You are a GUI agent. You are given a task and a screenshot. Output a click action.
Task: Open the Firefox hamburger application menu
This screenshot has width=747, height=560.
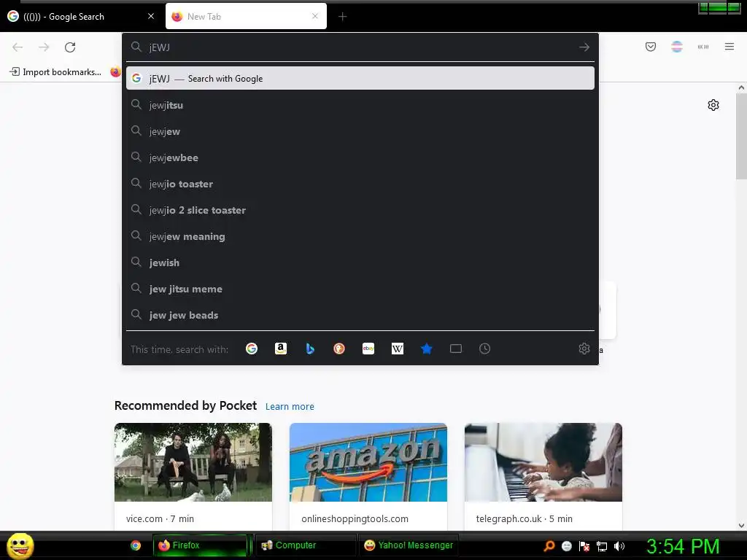[729, 47]
